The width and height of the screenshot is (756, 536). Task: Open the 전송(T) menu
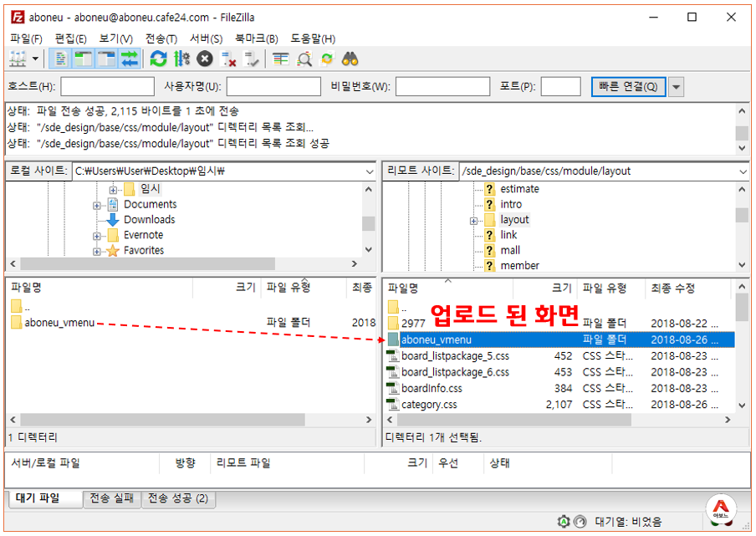click(161, 38)
